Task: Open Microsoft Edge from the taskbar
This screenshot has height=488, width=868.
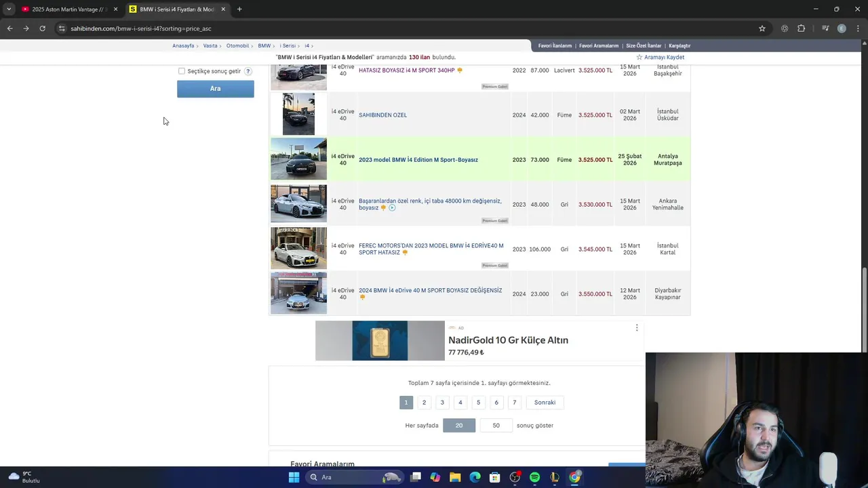Action: point(475,477)
